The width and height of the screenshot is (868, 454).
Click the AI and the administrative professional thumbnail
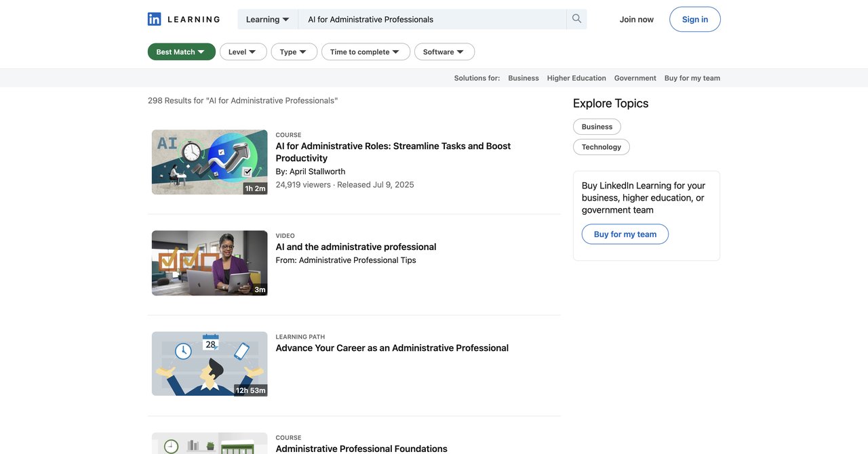tap(210, 263)
